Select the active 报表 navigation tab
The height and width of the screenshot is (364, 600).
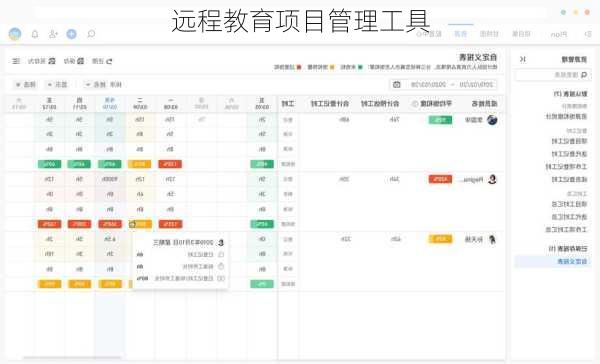click(460, 34)
